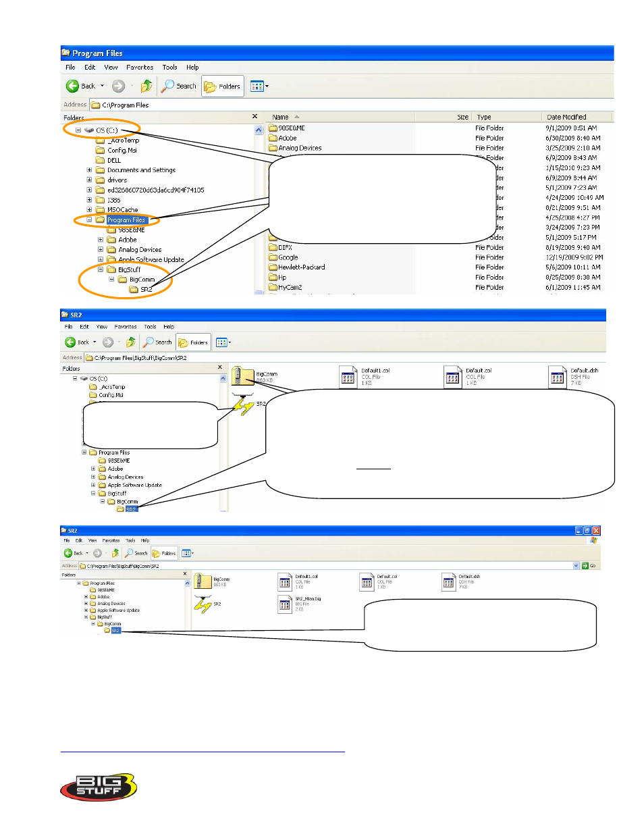Click Search button in Program Files window
The width and height of the screenshot is (644, 834).
click(179, 86)
